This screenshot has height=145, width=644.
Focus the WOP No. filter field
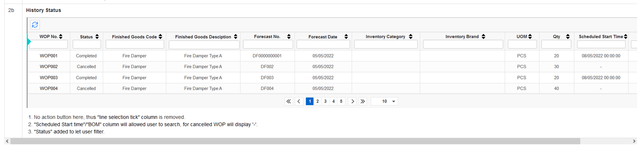(x=49, y=44)
